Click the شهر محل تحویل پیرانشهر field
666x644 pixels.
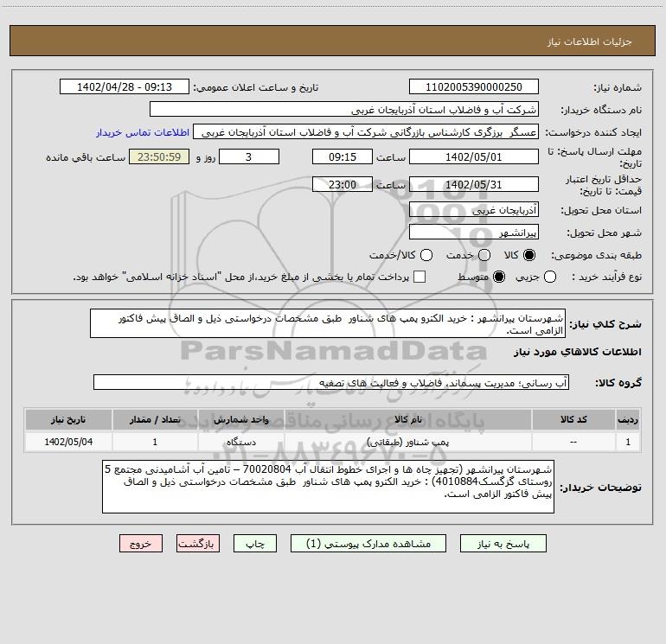pos(474,232)
